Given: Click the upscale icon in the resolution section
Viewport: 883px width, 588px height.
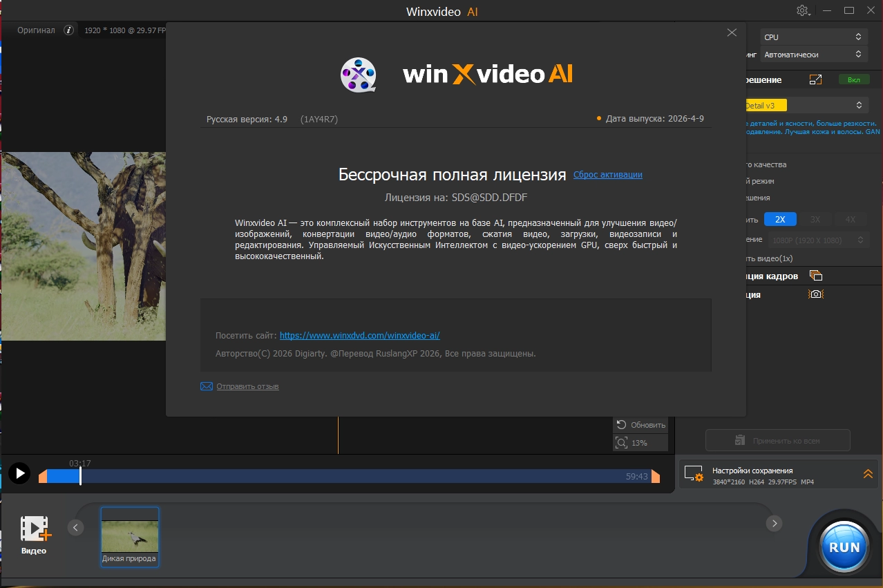Looking at the screenshot, I should [815, 79].
